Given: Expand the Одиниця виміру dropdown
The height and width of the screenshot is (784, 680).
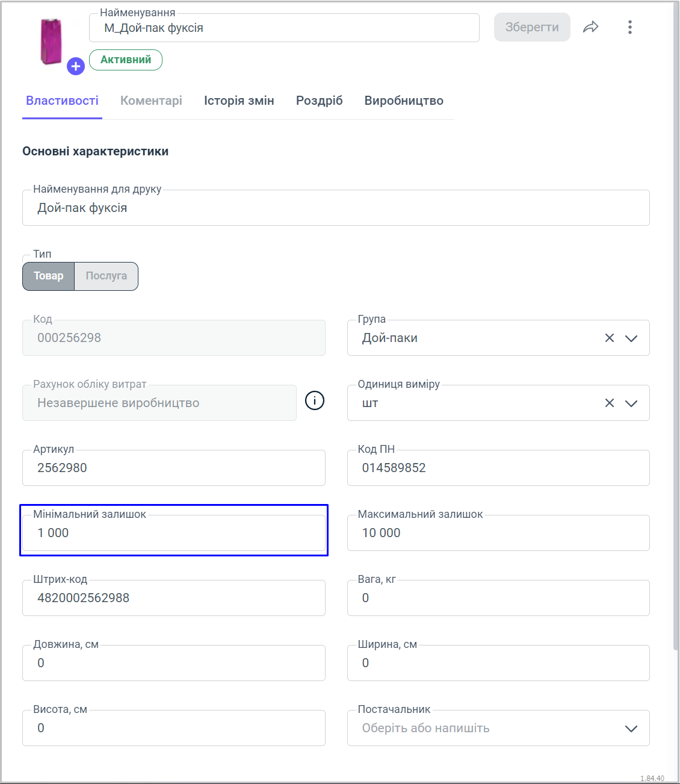Looking at the screenshot, I should (631, 403).
